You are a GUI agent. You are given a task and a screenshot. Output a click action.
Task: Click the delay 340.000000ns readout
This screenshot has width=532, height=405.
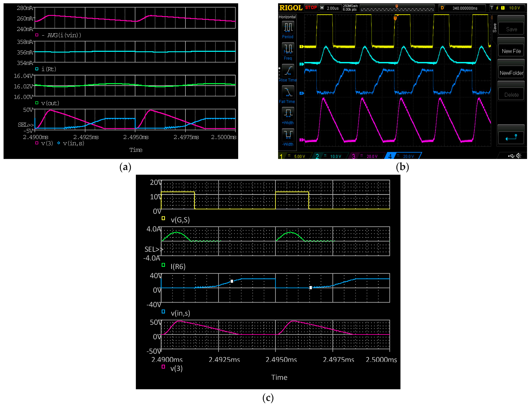465,8
